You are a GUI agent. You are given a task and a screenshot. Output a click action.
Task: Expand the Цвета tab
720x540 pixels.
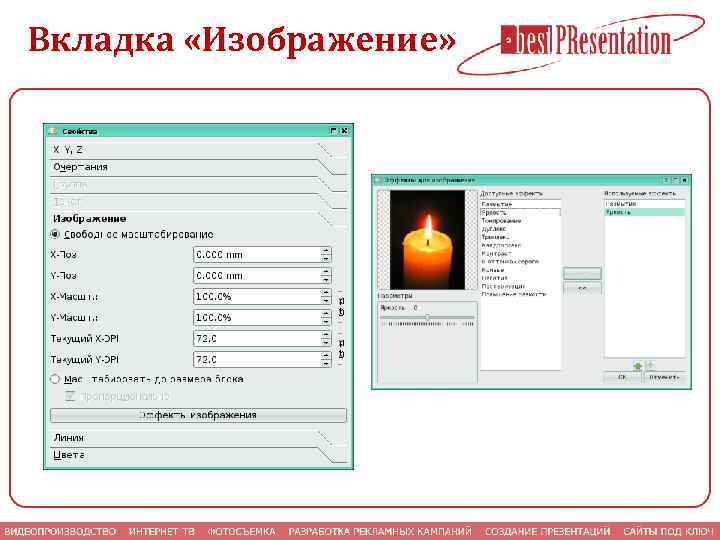[197, 455]
